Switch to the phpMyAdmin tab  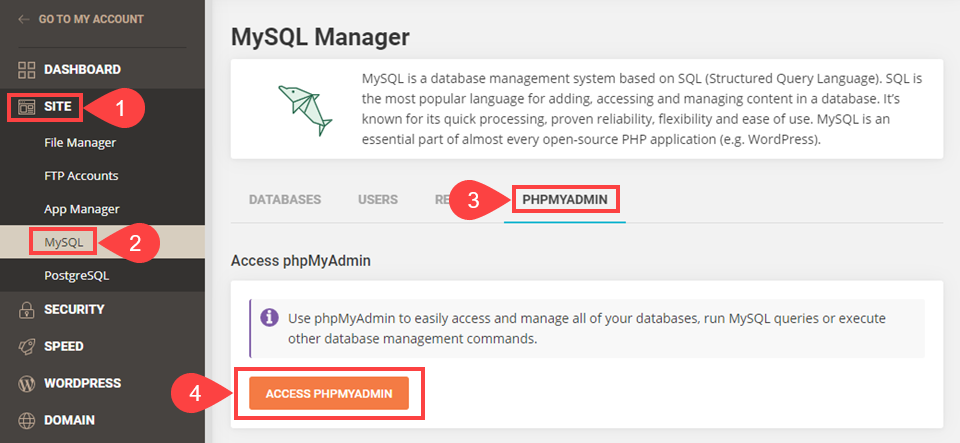[565, 199]
